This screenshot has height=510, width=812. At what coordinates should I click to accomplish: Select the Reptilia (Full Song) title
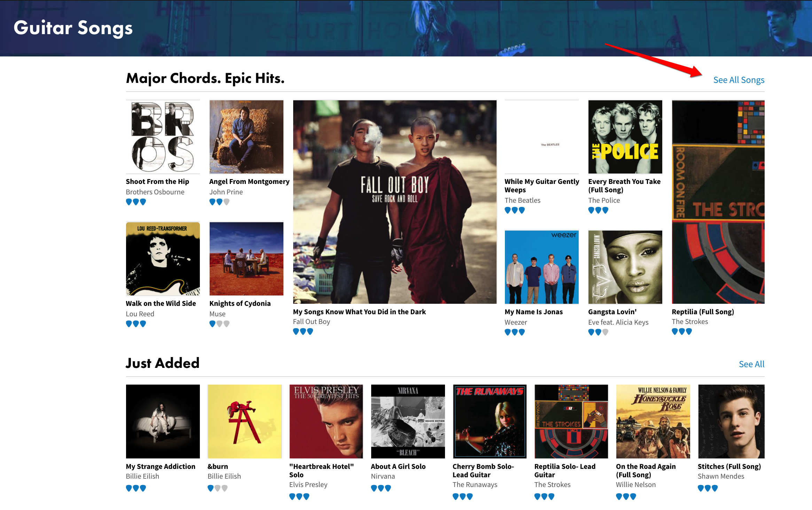703,312
